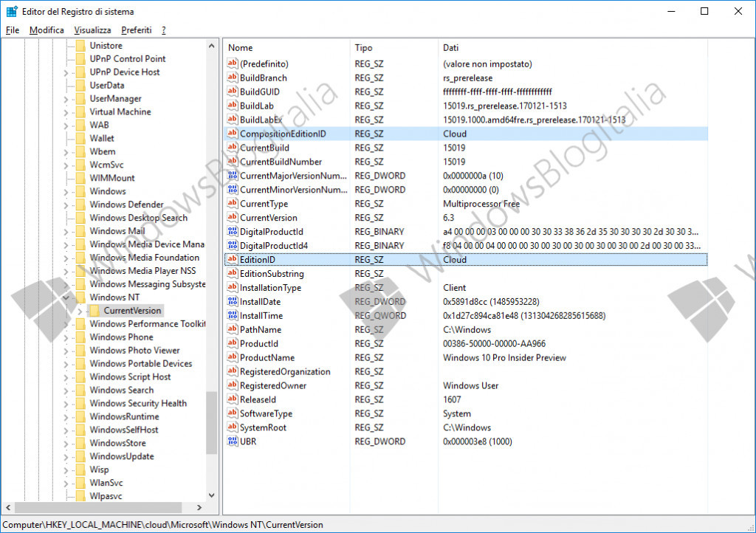
Task: Click the RegisteredOwner string value icon
Action: [x=233, y=385]
